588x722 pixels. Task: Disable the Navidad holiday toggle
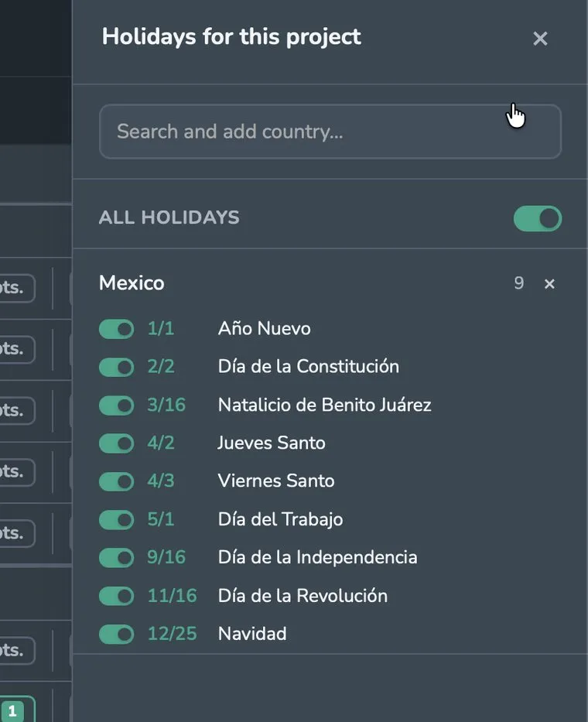[117, 634]
